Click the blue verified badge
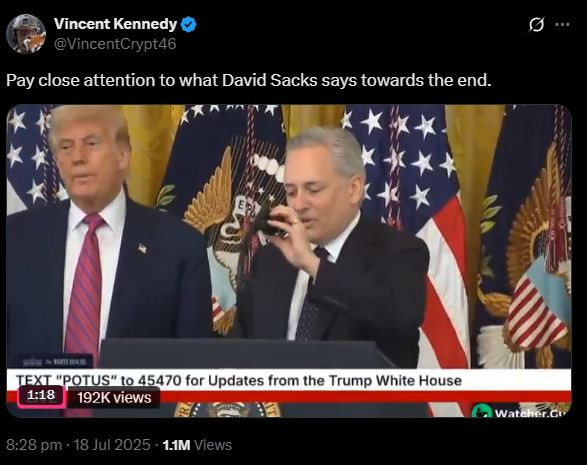The height and width of the screenshot is (465, 587). [188, 24]
